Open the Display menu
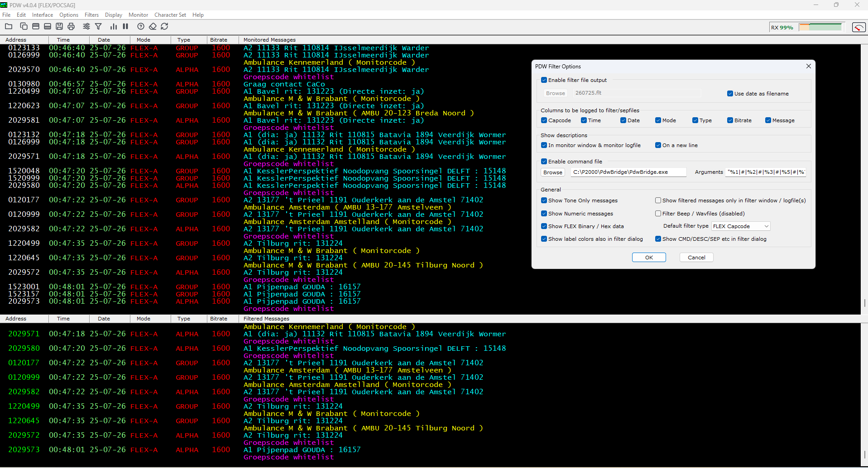868x468 pixels. [x=114, y=15]
